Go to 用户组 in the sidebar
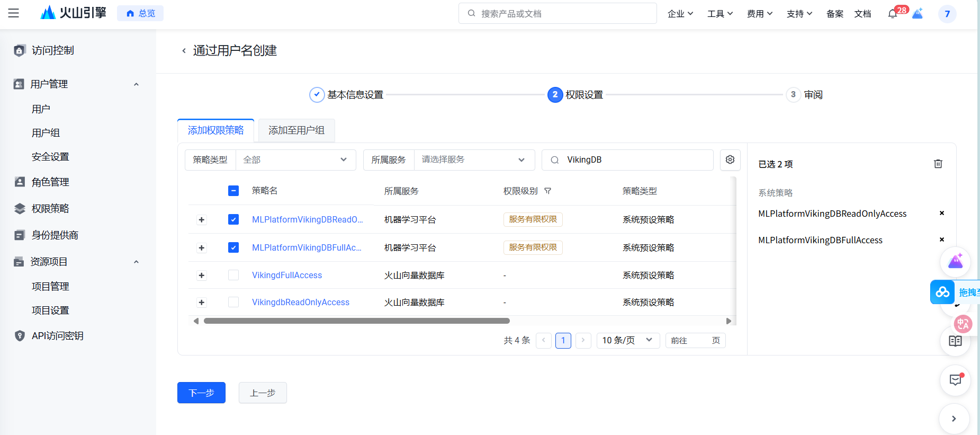Image resolution: width=980 pixels, height=435 pixels. point(46,133)
